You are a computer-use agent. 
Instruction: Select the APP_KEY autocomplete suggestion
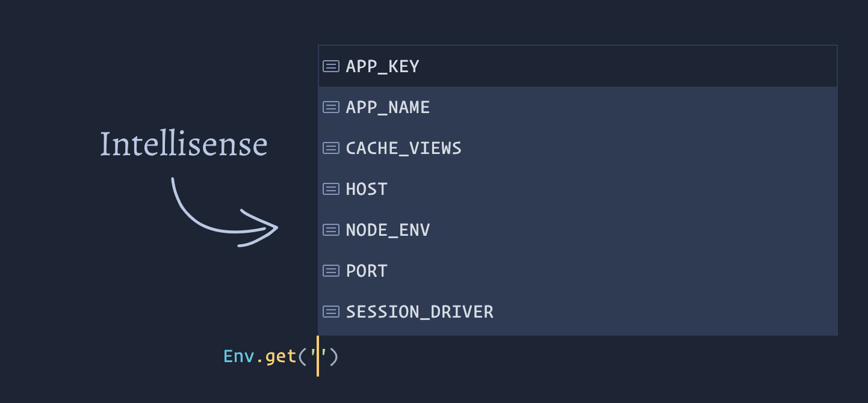383,66
